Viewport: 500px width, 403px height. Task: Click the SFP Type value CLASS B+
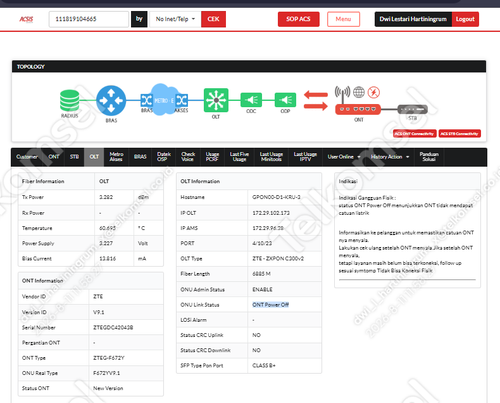pos(264,366)
